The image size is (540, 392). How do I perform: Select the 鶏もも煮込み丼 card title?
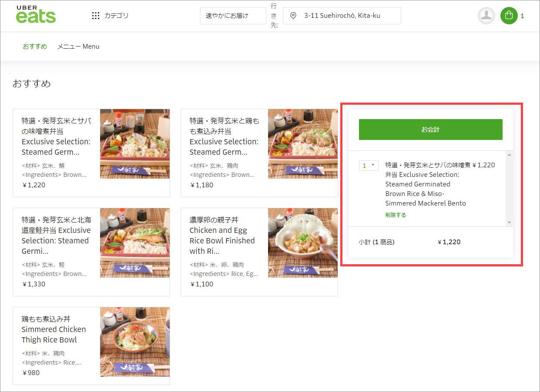point(54,329)
